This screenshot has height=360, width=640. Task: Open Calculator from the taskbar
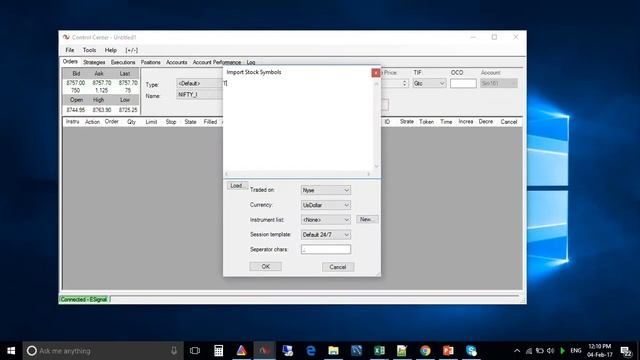tap(218, 351)
